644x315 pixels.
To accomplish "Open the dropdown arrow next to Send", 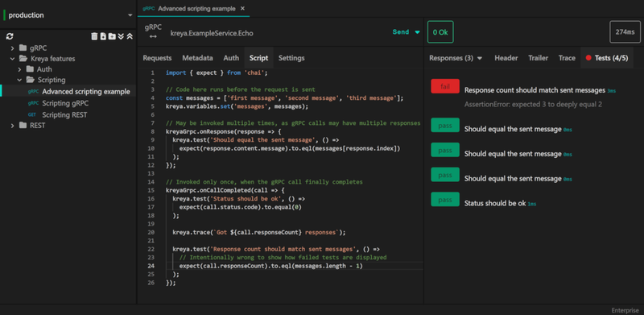I will click(x=417, y=32).
